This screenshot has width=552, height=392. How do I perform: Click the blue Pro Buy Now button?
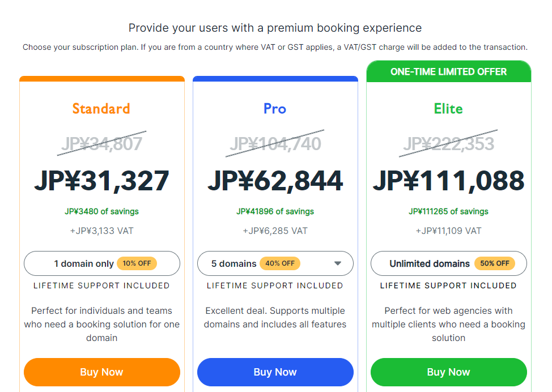[275, 372]
